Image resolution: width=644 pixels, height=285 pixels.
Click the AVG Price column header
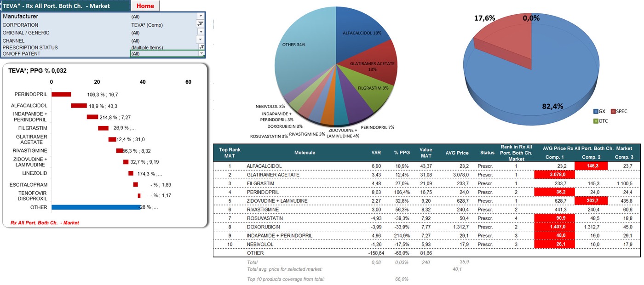457,153
